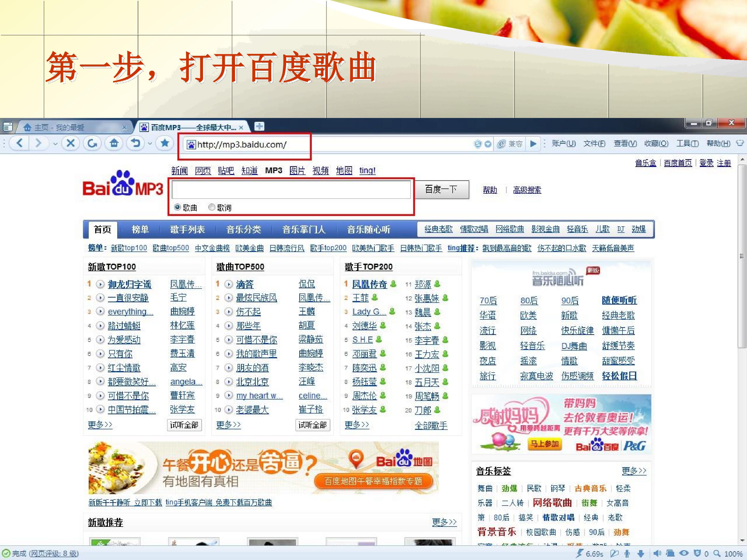The width and height of the screenshot is (747, 560).
Task: Play song 北京北京 with its play icon
Action: coord(229,381)
